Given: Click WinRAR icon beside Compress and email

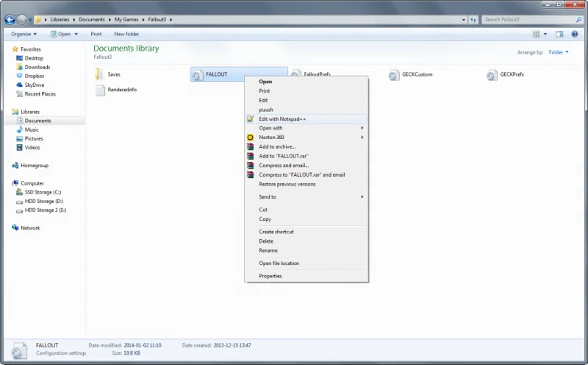Looking at the screenshot, I should coord(250,166).
